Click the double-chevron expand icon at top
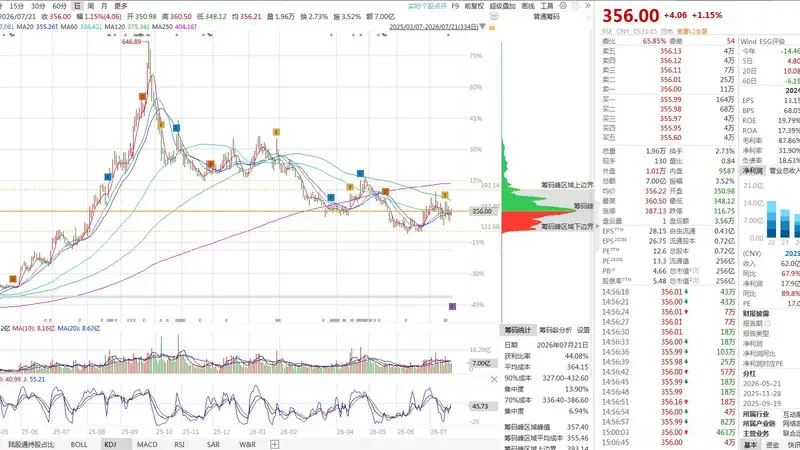 587,6
